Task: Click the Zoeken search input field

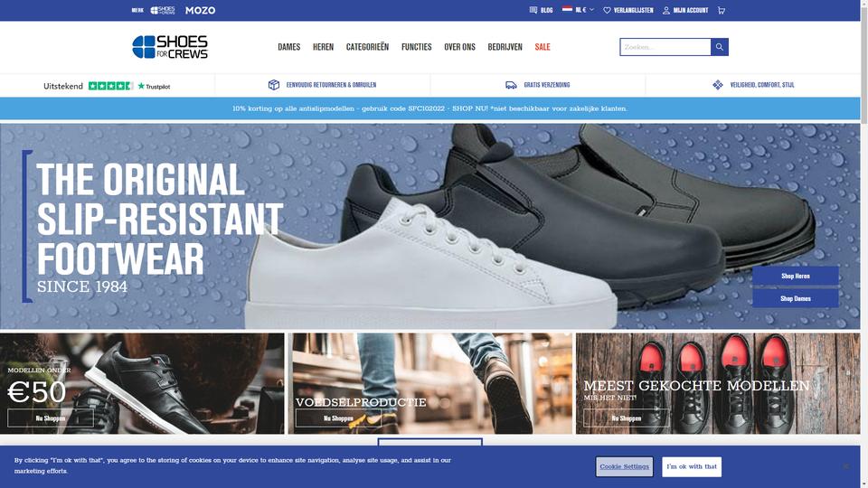Action: 665,47
